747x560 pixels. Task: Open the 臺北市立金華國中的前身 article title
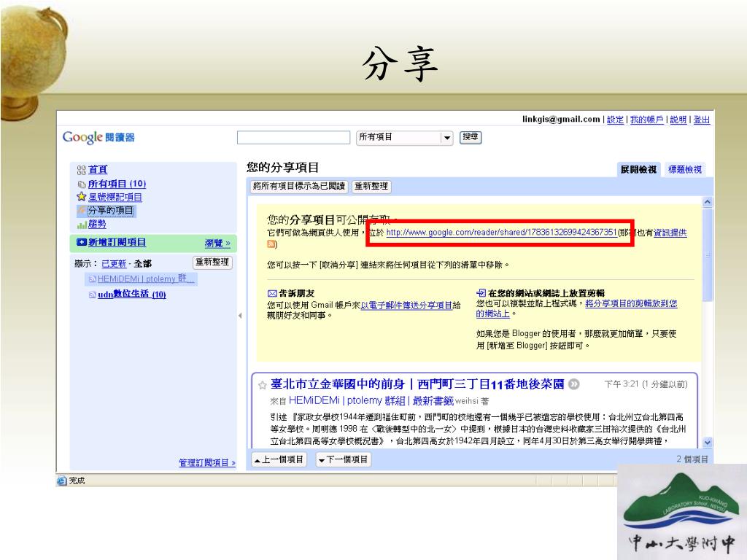point(417,384)
